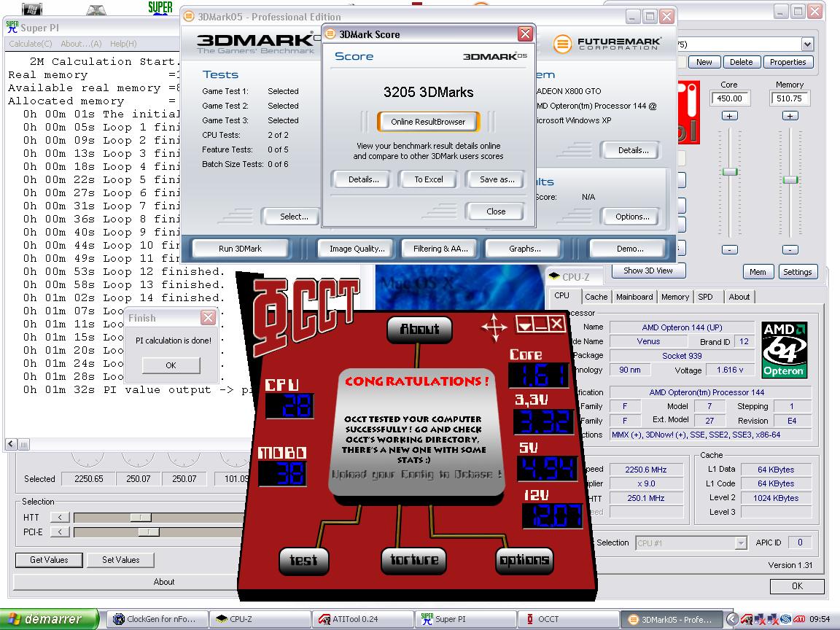Minimize OCCT with underscore icon
Viewport: 840px width, 630px height.
click(540, 324)
